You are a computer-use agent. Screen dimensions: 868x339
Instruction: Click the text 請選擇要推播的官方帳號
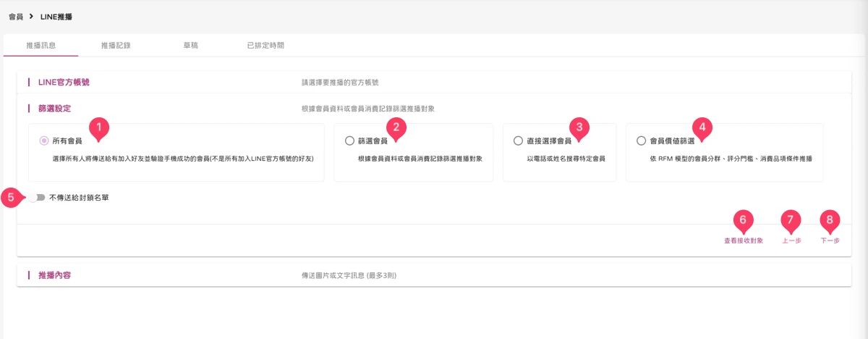[x=340, y=83]
